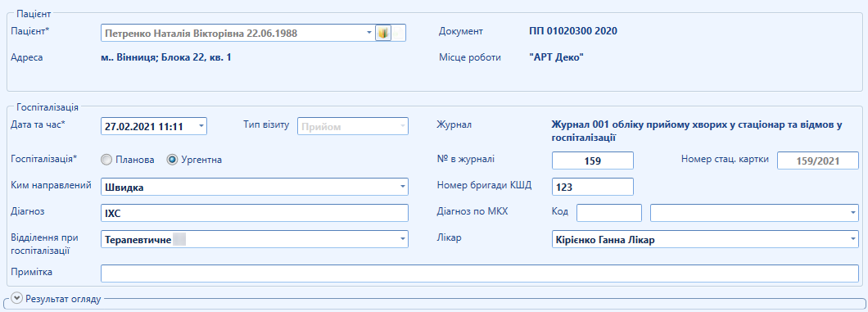Viewport: 868px width, 312px height.
Task: Click the Госпіталізація group heading
Action: pos(47,107)
